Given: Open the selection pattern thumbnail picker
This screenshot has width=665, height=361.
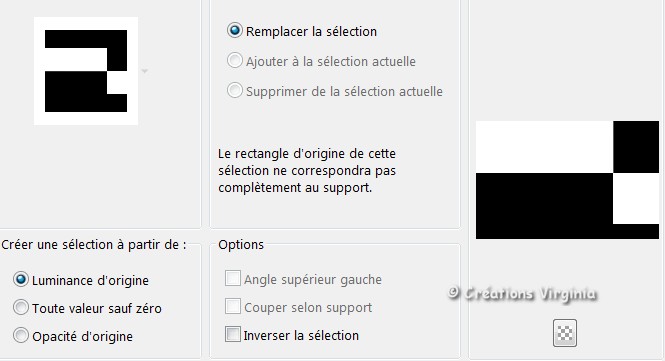Looking at the screenshot, I should click(86, 71).
